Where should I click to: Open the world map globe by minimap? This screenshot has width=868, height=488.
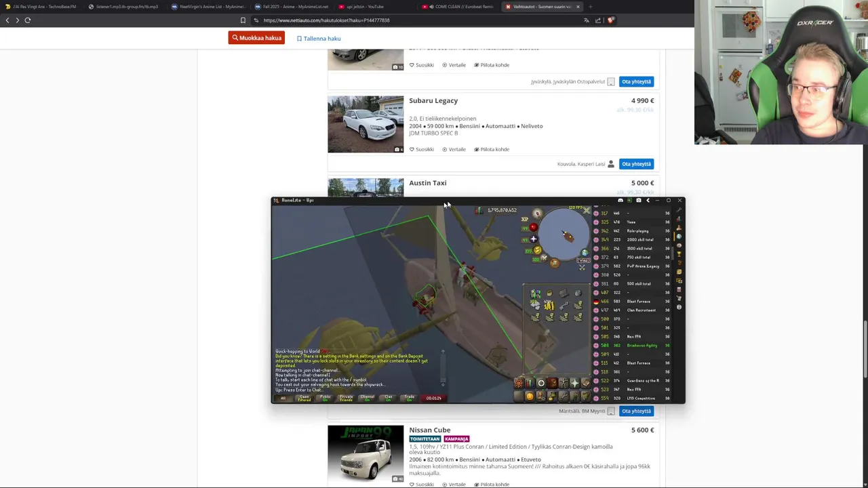point(585,253)
